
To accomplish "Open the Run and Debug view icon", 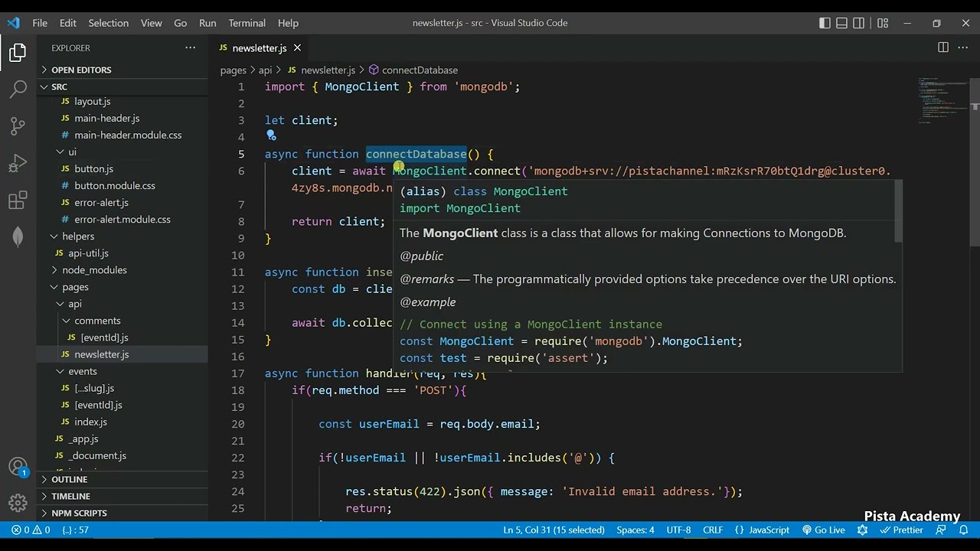I will 18,163.
